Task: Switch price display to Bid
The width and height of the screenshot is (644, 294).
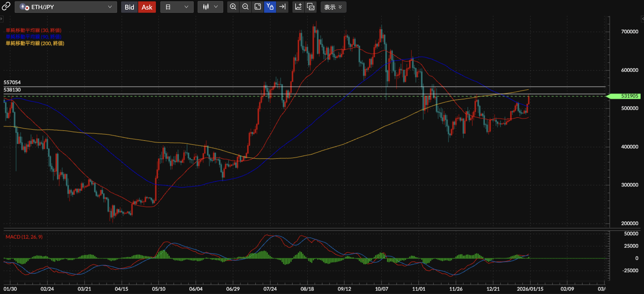Action: pyautogui.click(x=129, y=7)
